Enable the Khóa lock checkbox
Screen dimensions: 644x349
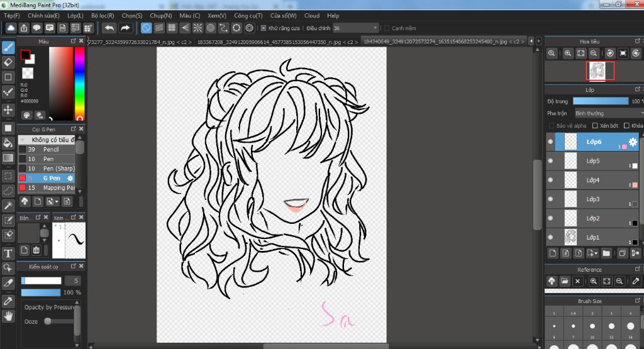coord(626,126)
